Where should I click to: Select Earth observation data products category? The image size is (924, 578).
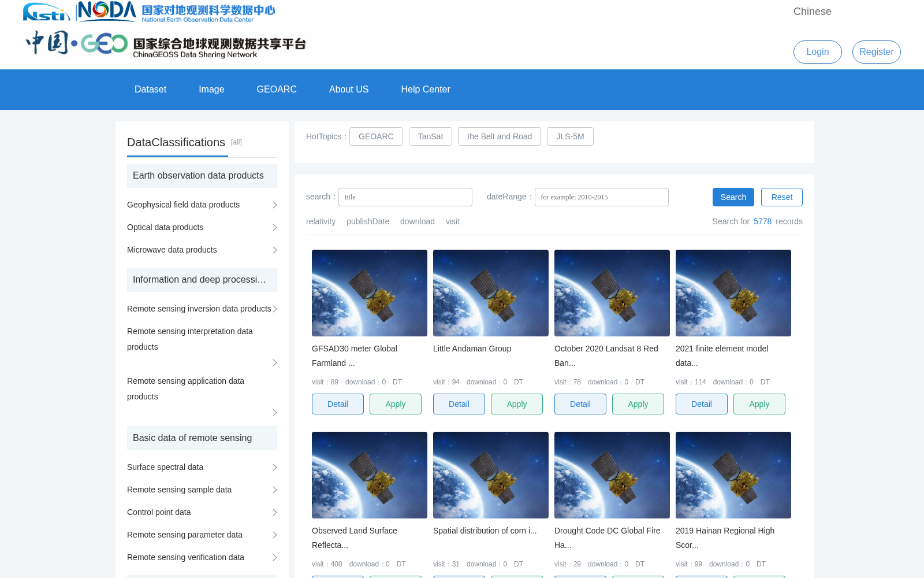tap(202, 176)
